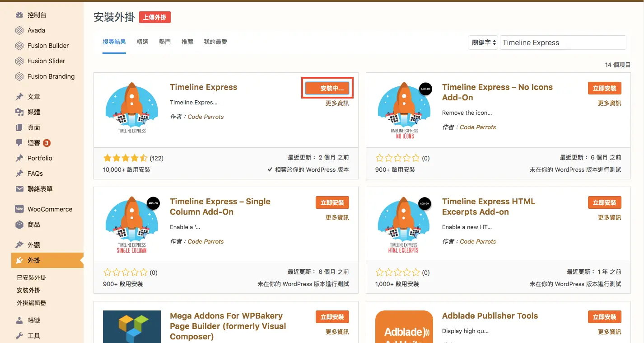This screenshot has width=644, height=343.
Task: Install Adblade Publisher Tools plugin
Action: pos(605,317)
